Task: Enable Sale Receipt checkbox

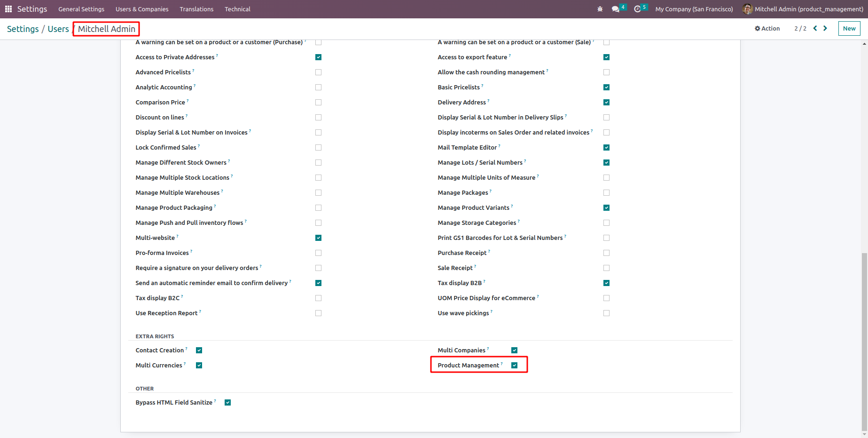Action: click(x=607, y=268)
